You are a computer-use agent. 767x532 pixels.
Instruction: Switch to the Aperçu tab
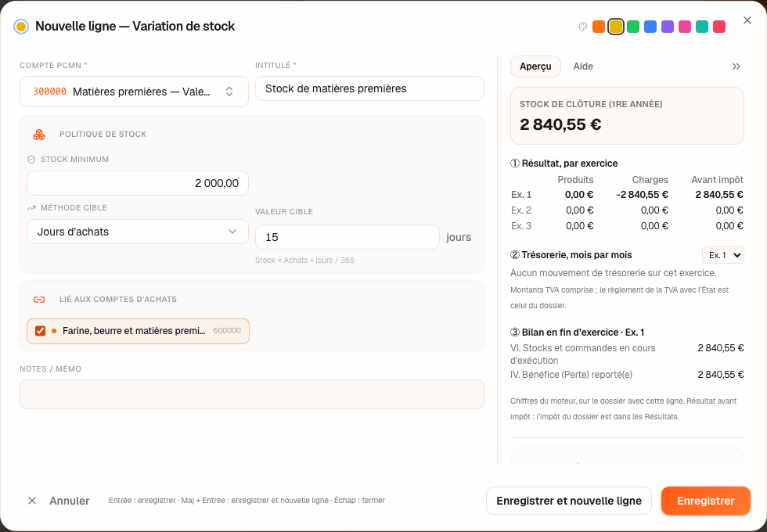click(535, 66)
